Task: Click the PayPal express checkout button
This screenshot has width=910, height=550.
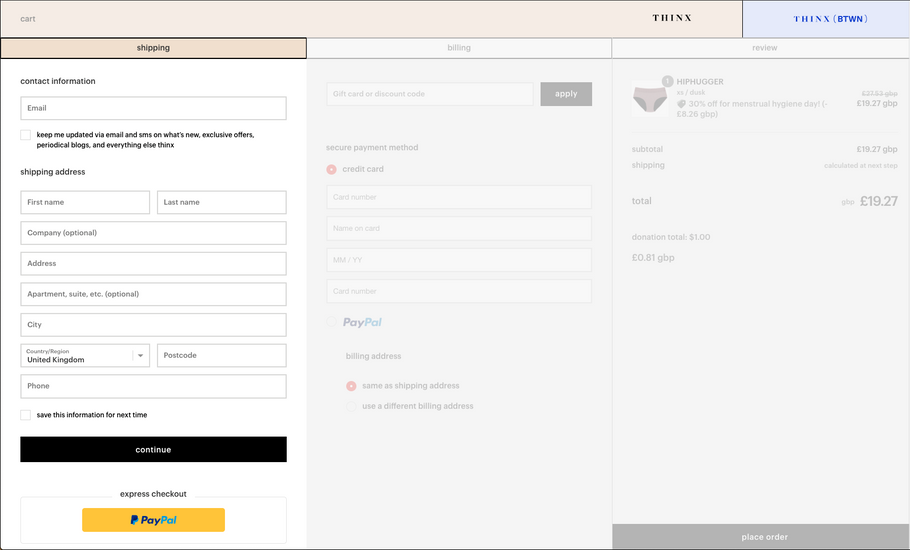Action: tap(153, 520)
